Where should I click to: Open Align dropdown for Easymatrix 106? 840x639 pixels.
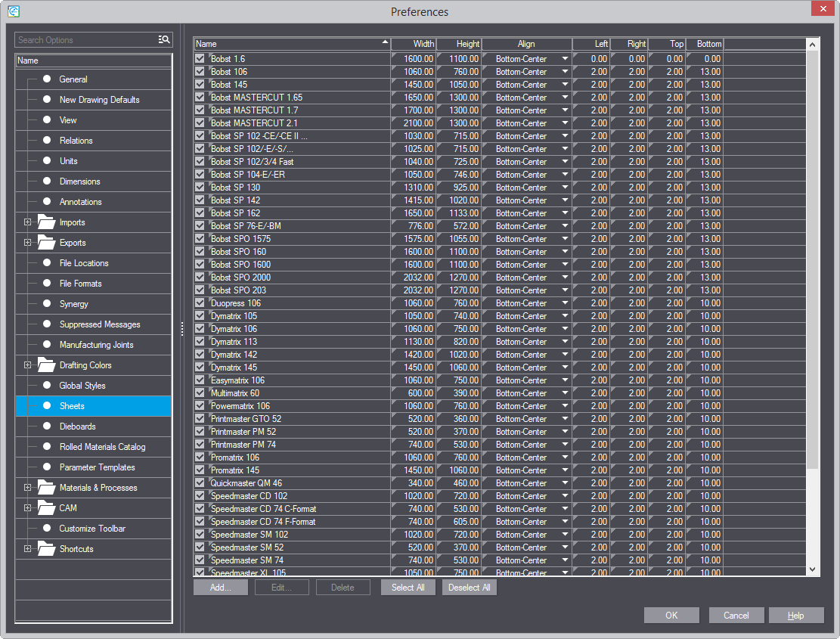coord(565,380)
